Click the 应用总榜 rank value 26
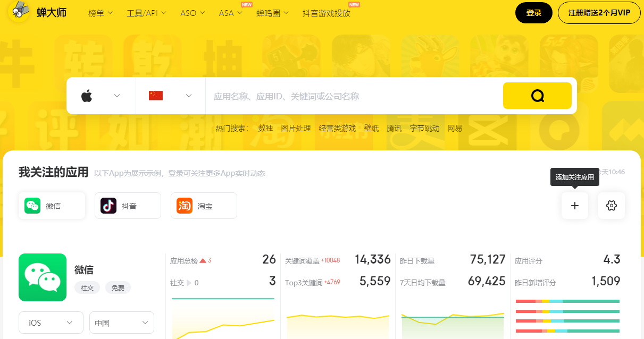This screenshot has width=644, height=339. click(x=269, y=260)
